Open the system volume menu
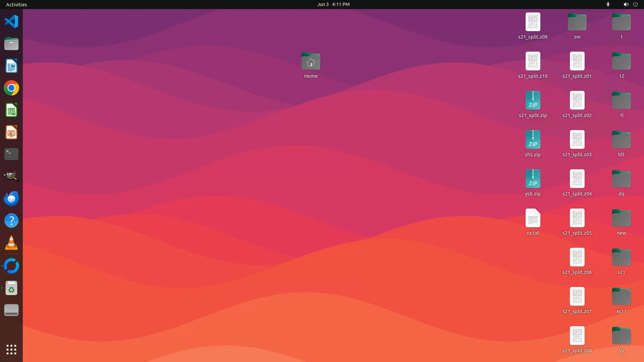The height and width of the screenshot is (362, 644). pyautogui.click(x=626, y=4)
